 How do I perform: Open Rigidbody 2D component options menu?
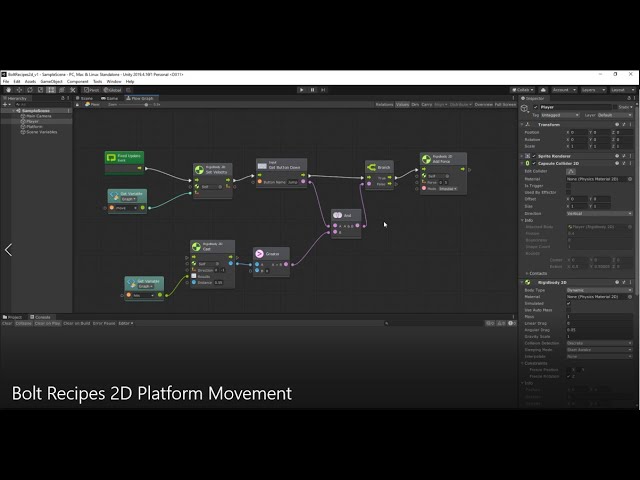[630, 282]
